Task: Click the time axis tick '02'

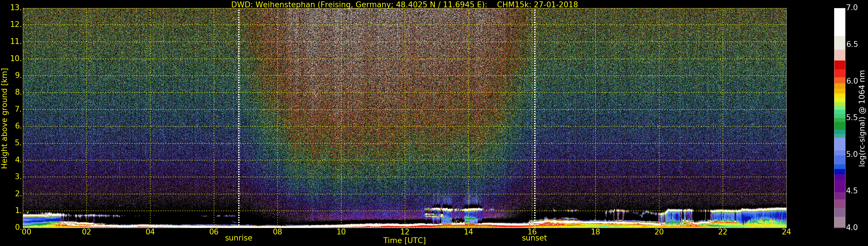Action: point(87,232)
